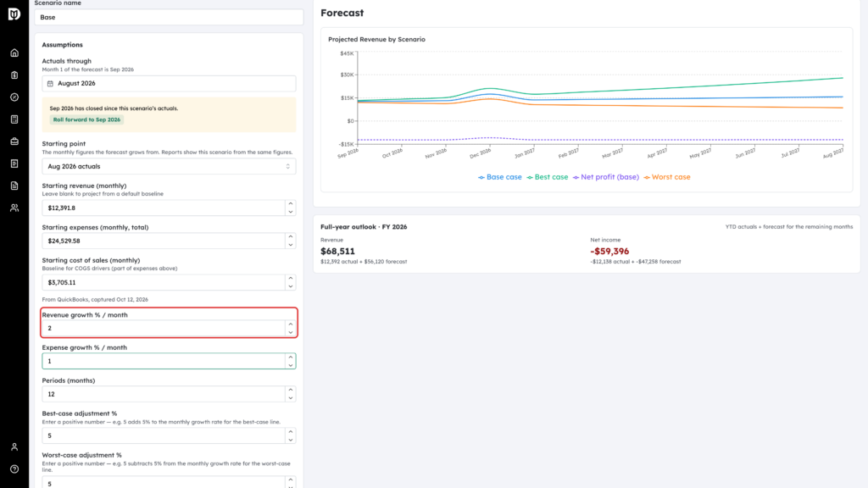Open the compass icon in the sidebar
868x488 pixels.
click(14, 97)
